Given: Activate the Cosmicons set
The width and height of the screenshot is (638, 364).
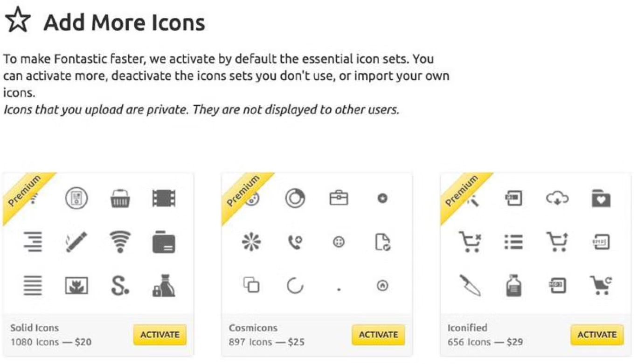Looking at the screenshot, I should click(378, 335).
